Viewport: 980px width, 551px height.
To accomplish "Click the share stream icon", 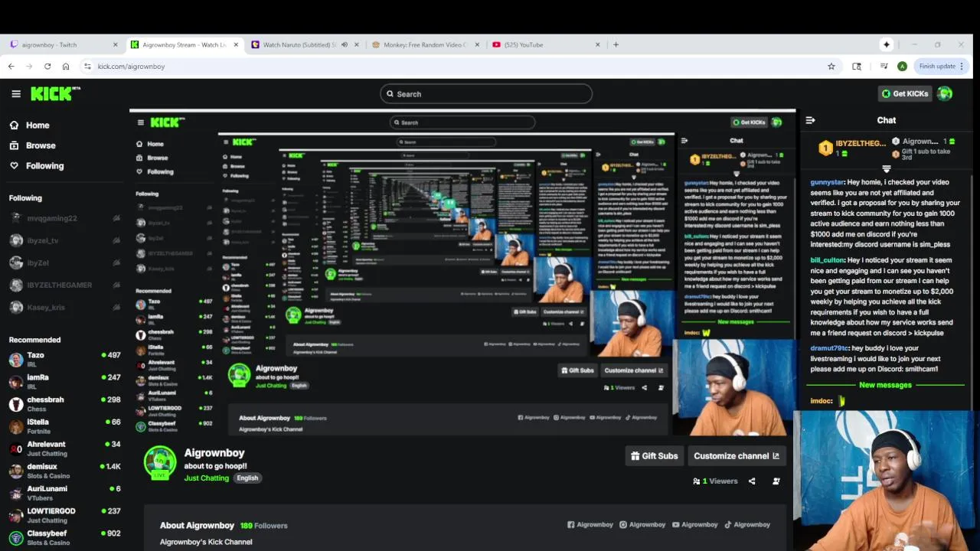I will click(x=752, y=481).
